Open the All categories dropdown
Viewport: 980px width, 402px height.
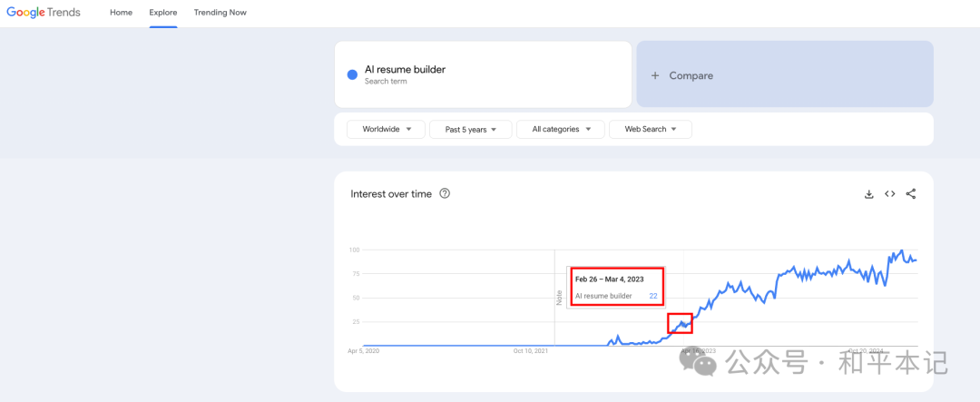point(561,130)
